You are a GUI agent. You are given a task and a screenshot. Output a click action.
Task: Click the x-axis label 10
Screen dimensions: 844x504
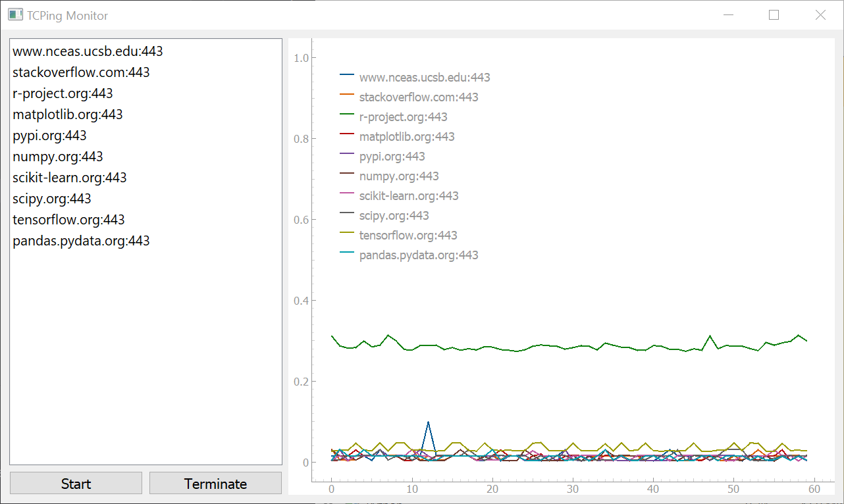411,490
